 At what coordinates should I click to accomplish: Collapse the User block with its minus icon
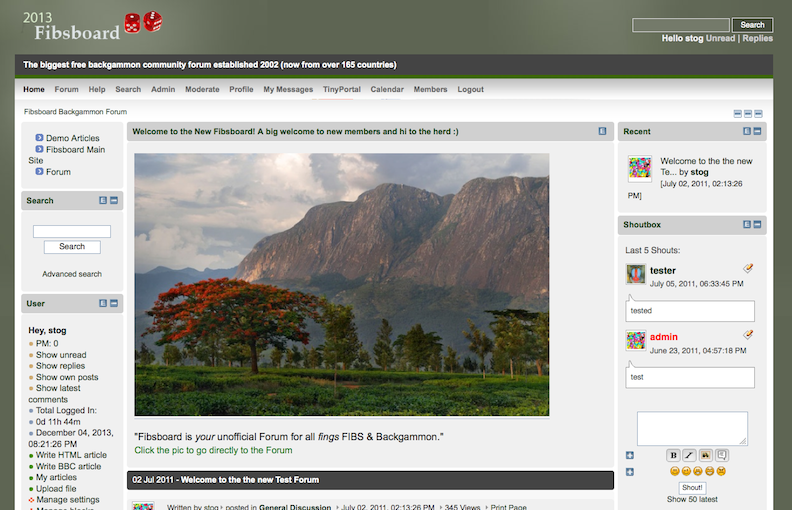[x=114, y=303]
